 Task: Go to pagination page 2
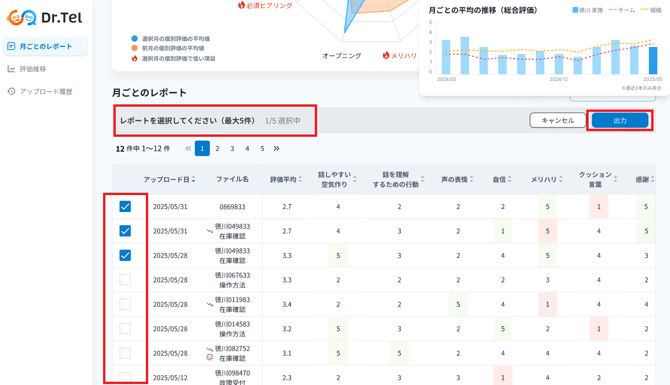pos(217,148)
